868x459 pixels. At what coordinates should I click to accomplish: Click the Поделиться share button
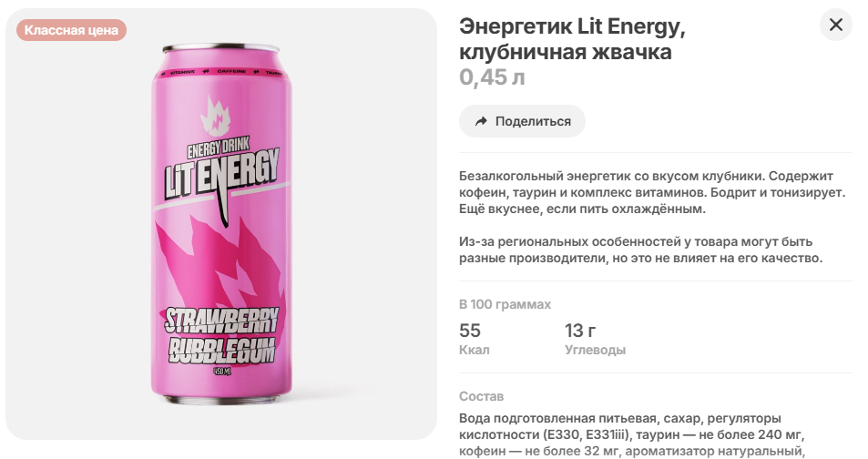click(x=522, y=121)
